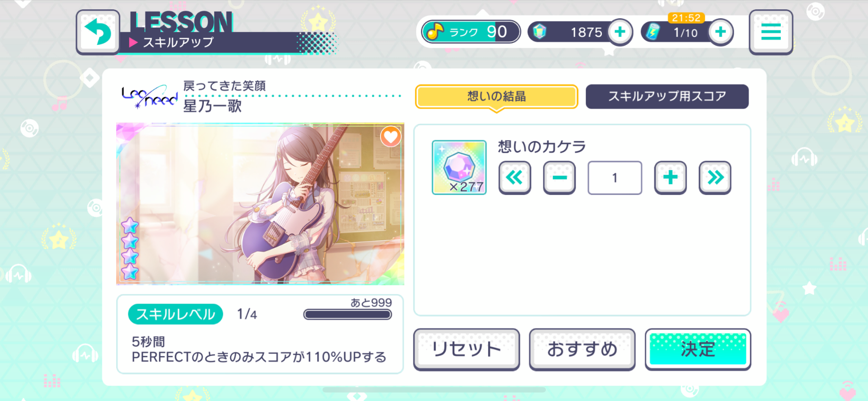Screen dimensions: 868x401
Task: Click the skill level progress bar
Action: [x=348, y=315]
